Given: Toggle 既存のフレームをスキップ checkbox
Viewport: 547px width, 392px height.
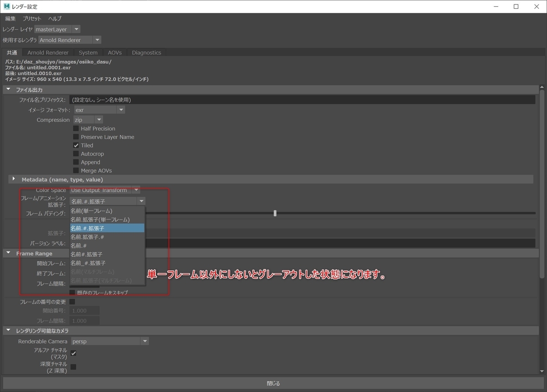Looking at the screenshot, I should tap(72, 292).
